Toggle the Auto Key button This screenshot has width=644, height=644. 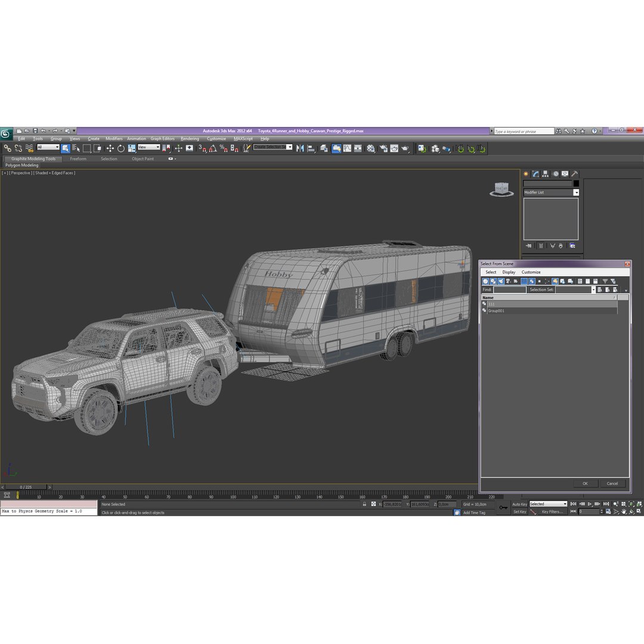519,504
